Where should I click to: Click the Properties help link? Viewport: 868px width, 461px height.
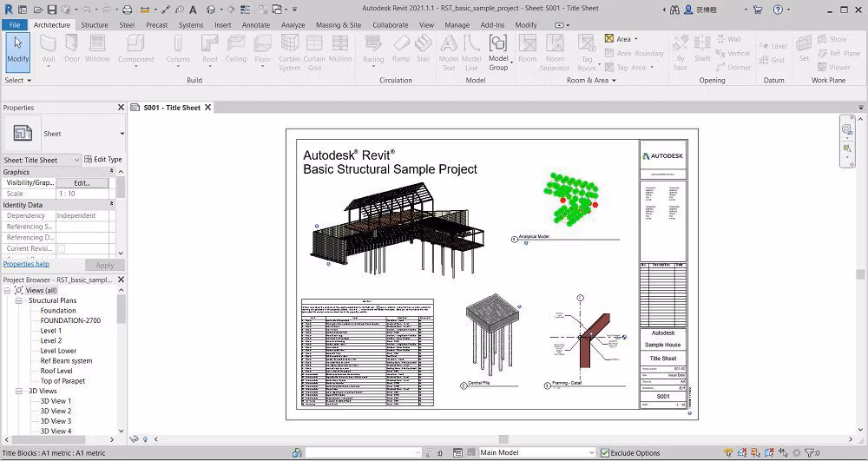[x=26, y=264]
